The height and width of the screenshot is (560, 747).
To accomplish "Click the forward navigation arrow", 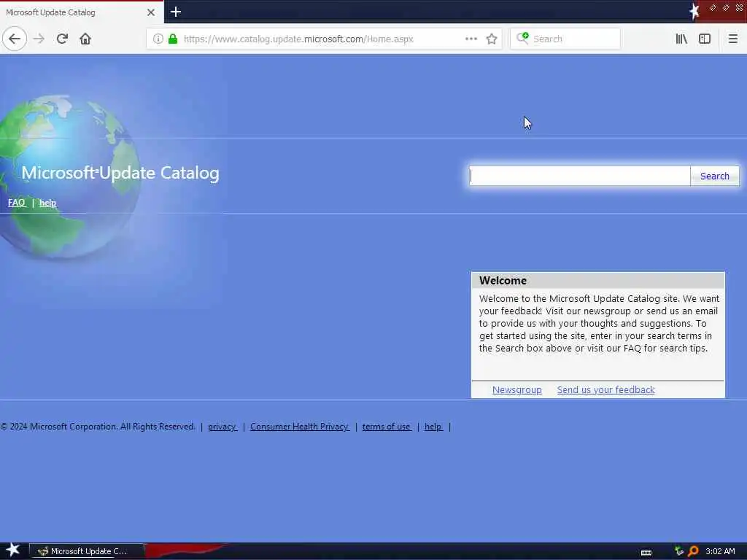I will [x=39, y=39].
